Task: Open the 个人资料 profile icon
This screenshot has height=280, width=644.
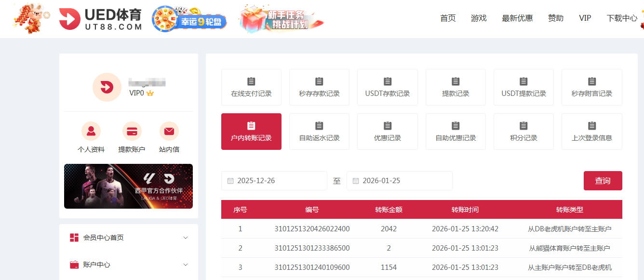Action: point(92,131)
